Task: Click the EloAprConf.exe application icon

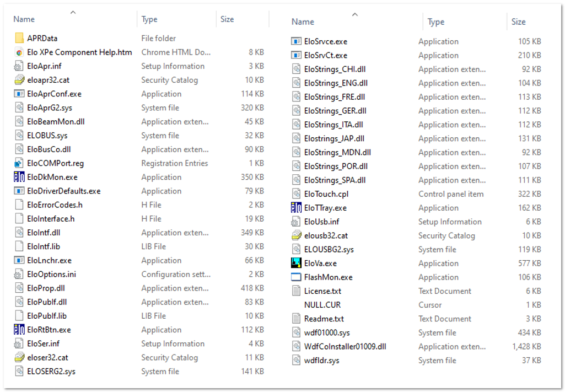Action: 19,94
